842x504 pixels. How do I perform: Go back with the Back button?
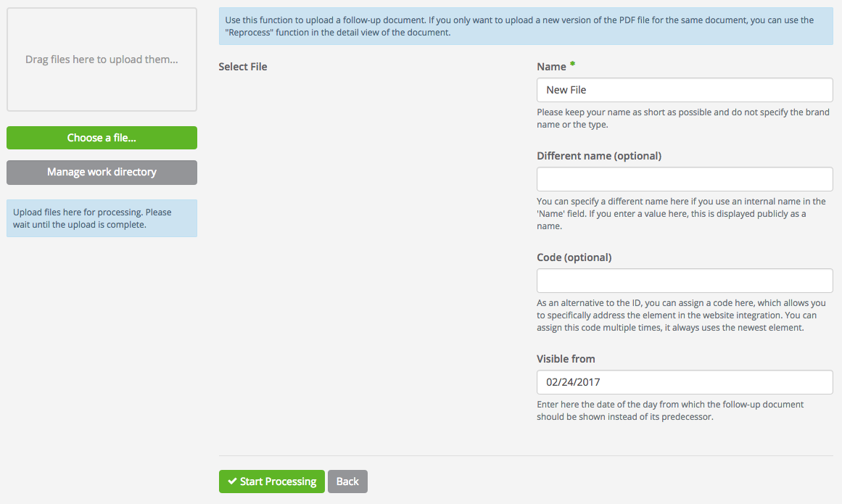click(x=347, y=482)
